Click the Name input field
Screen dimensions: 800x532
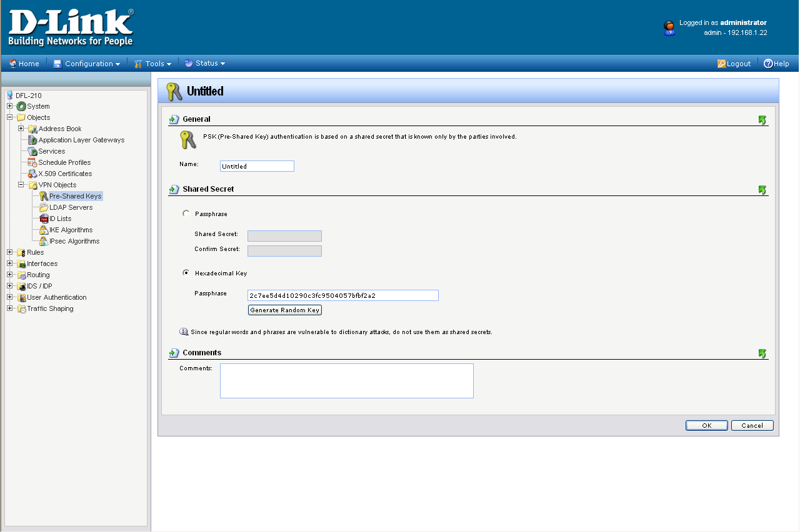click(x=257, y=166)
